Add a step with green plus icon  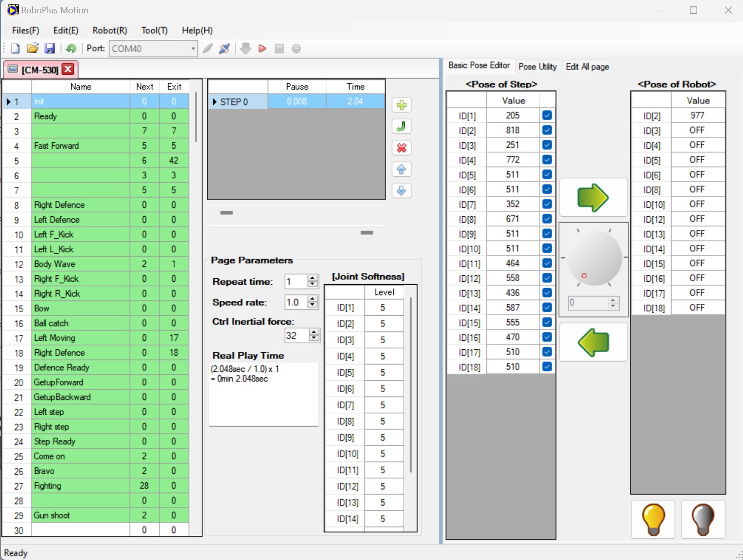(402, 105)
